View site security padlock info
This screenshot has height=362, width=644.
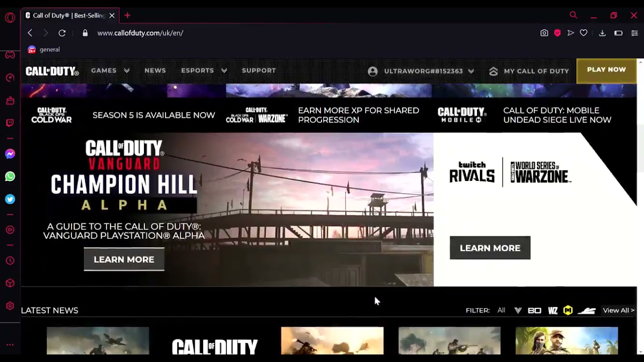coord(85,33)
